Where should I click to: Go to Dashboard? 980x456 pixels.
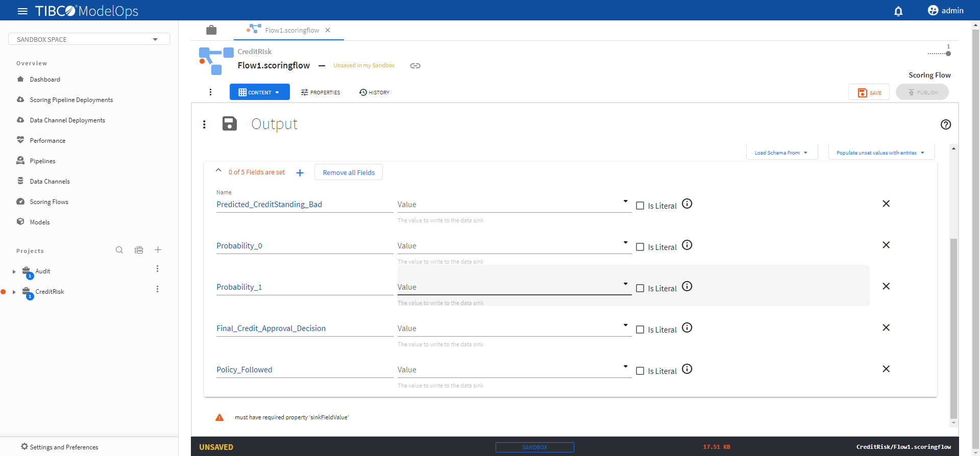[x=45, y=80]
